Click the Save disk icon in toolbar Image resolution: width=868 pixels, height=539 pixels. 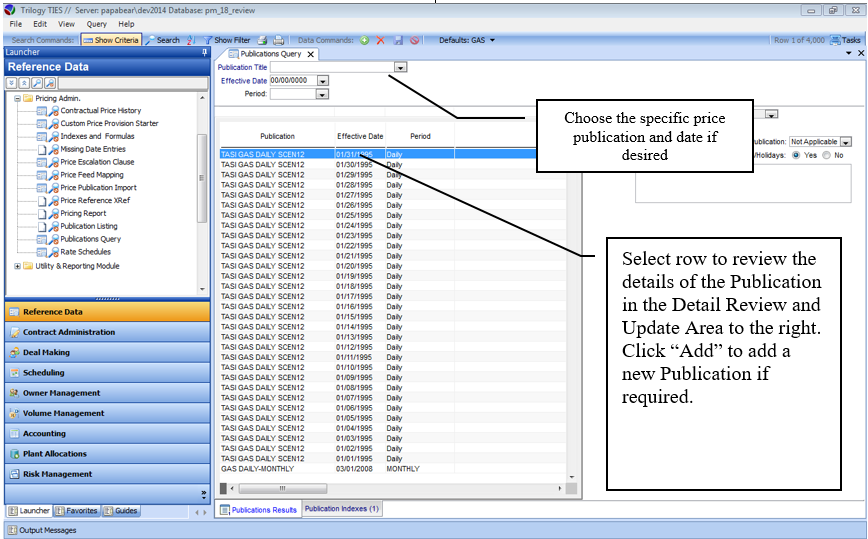[x=398, y=40]
